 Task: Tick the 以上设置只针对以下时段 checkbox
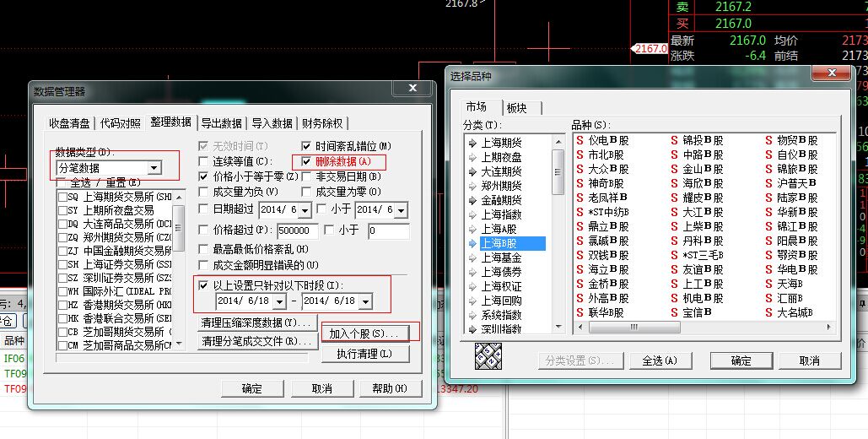tap(203, 286)
